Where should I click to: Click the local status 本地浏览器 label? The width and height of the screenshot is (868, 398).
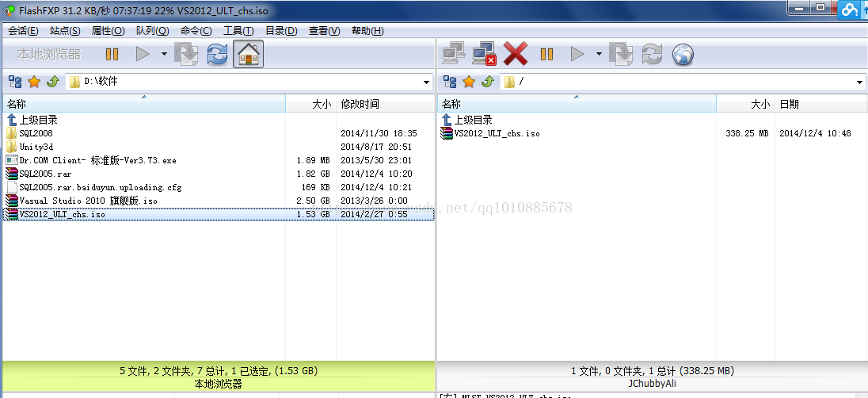coord(218,384)
